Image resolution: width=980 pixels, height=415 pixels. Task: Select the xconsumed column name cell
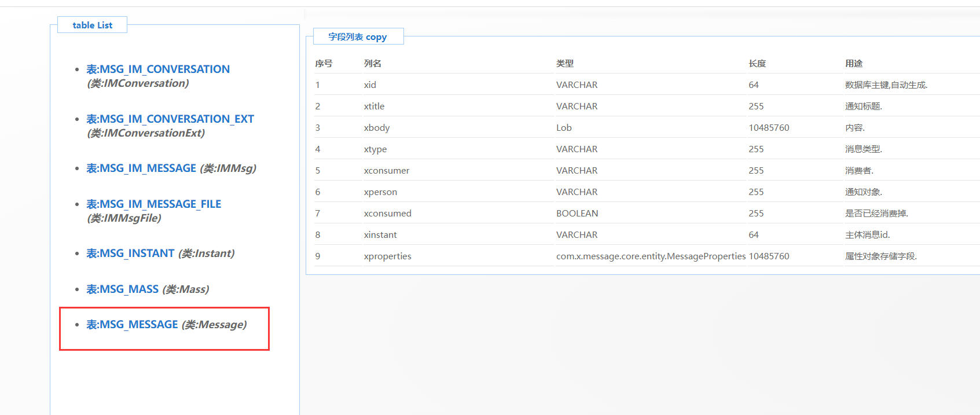[x=388, y=214]
